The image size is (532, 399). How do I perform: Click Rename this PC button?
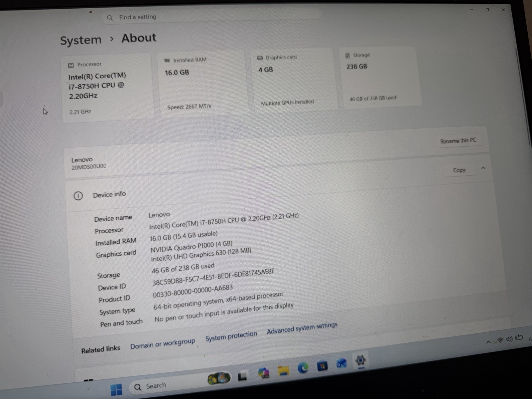tap(458, 141)
